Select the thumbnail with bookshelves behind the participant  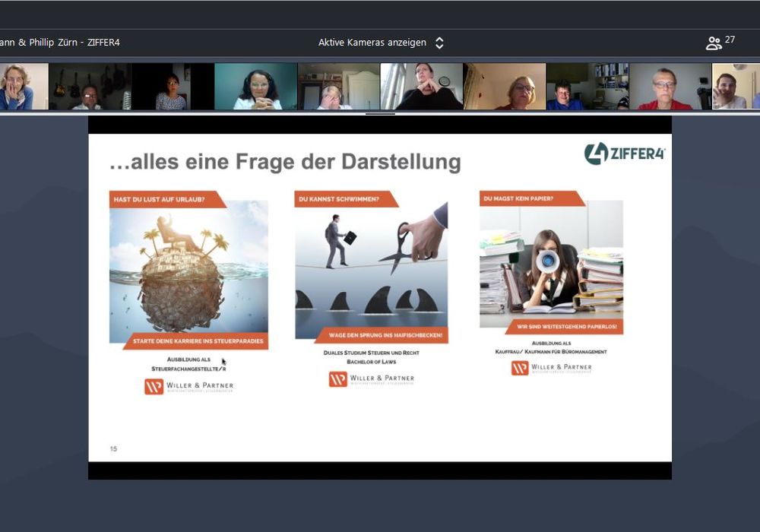point(587,87)
